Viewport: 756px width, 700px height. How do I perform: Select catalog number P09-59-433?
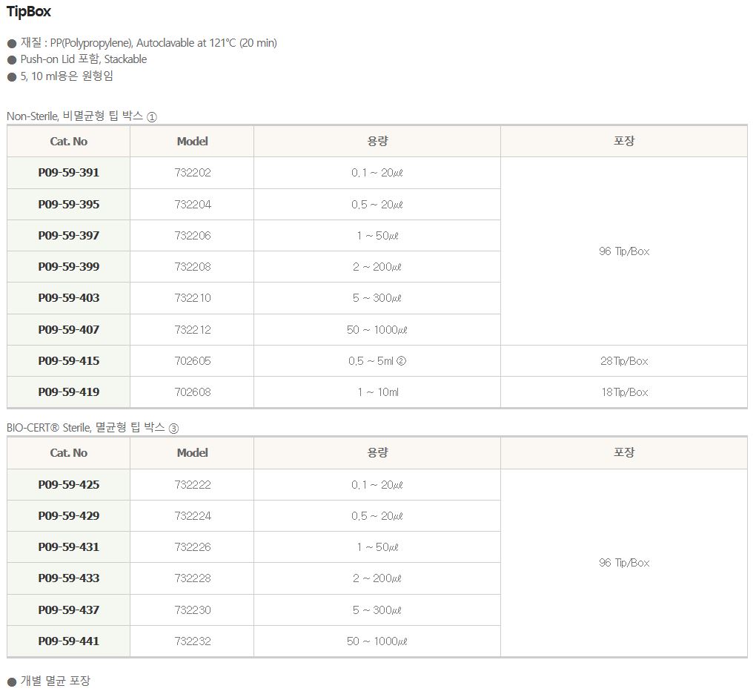coord(68,578)
